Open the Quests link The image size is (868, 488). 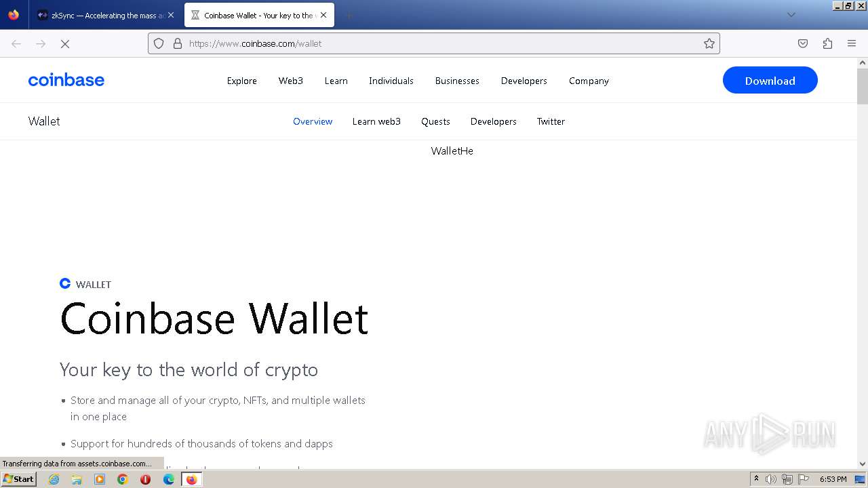(x=435, y=121)
